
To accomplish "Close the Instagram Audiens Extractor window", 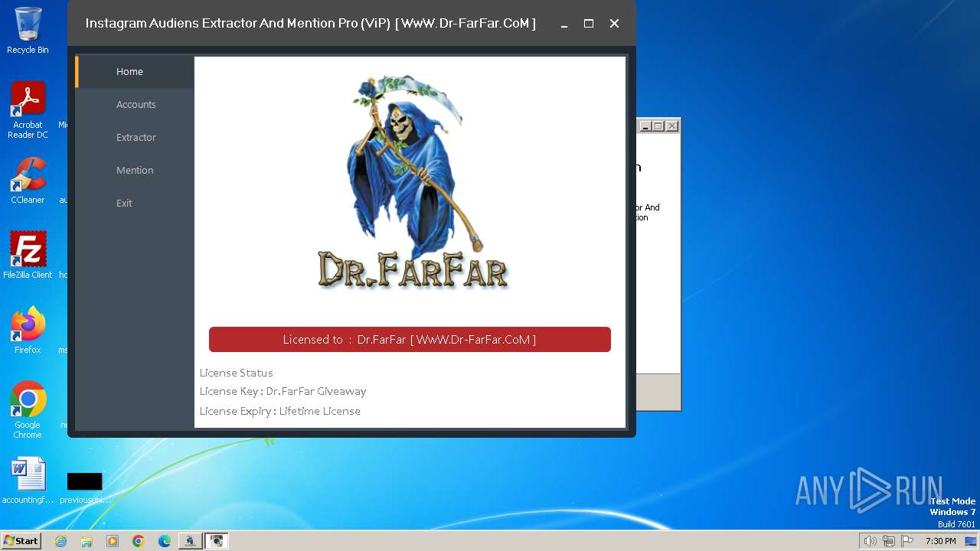I will pyautogui.click(x=614, y=24).
